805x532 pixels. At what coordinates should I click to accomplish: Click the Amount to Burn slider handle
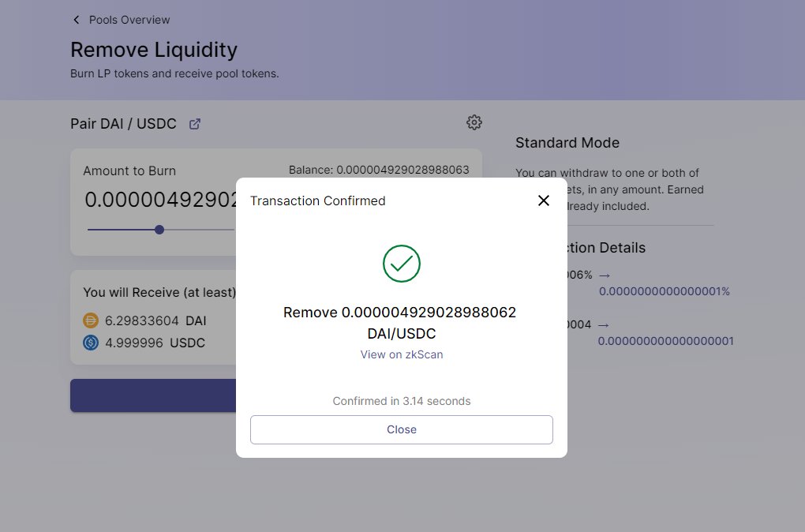point(159,230)
